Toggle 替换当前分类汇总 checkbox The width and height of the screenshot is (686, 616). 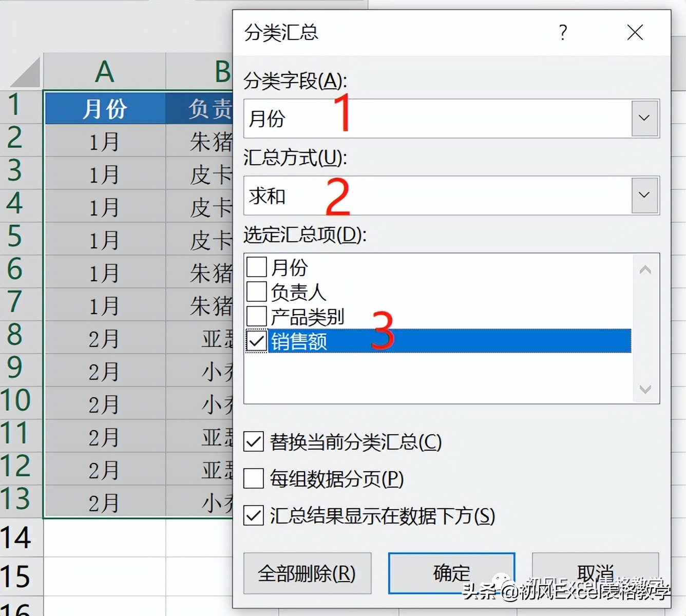click(x=254, y=441)
